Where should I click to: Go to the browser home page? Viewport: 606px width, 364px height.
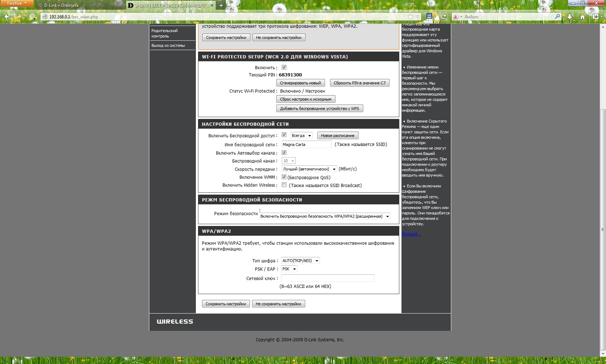(582, 17)
